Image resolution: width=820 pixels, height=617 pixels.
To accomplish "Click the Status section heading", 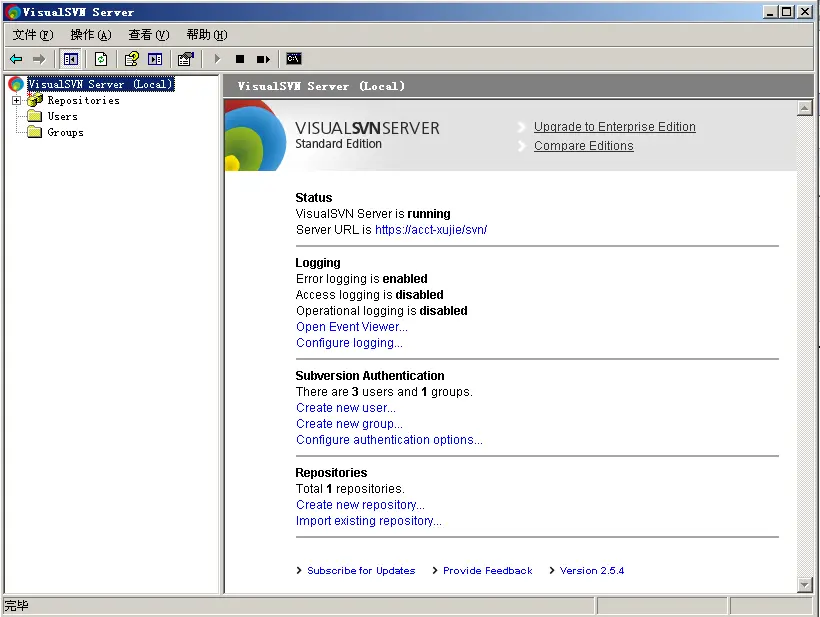I will tap(313, 198).
